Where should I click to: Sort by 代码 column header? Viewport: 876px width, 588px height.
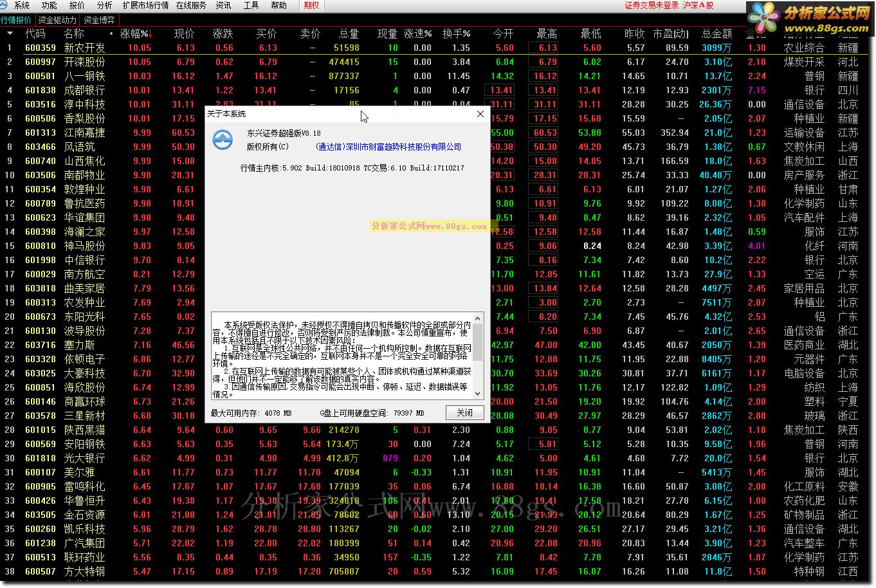pos(35,33)
